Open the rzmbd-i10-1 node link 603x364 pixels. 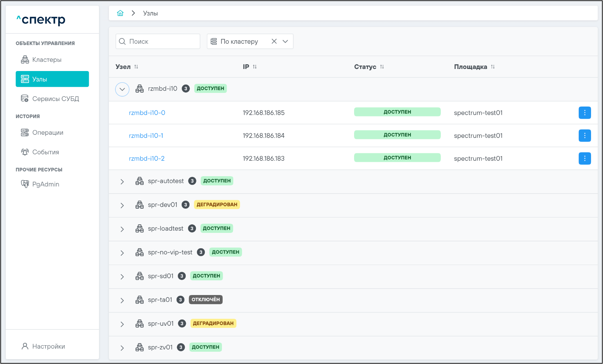(146, 136)
